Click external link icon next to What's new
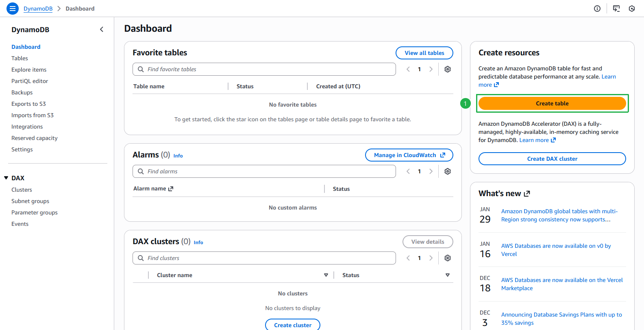 [x=527, y=194]
